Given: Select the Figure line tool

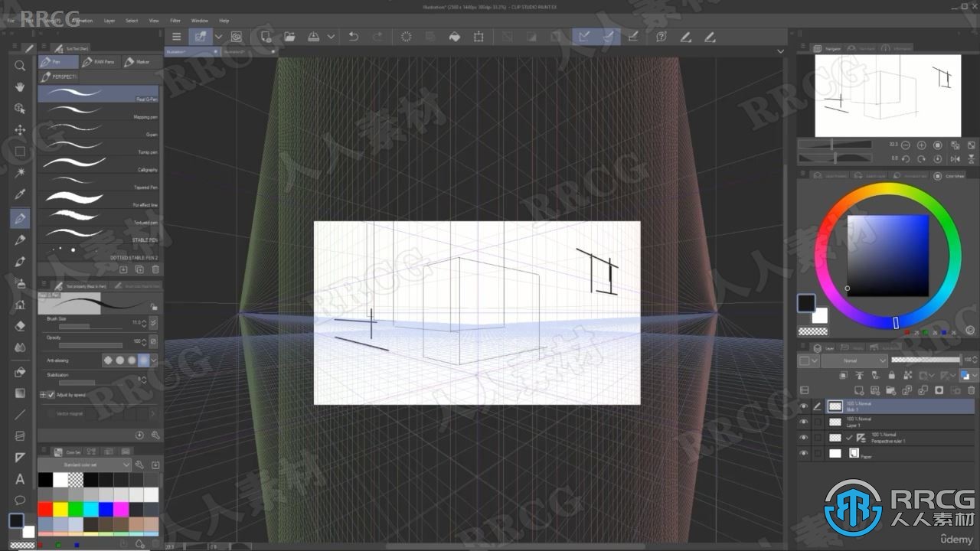Looking at the screenshot, I should [x=20, y=415].
